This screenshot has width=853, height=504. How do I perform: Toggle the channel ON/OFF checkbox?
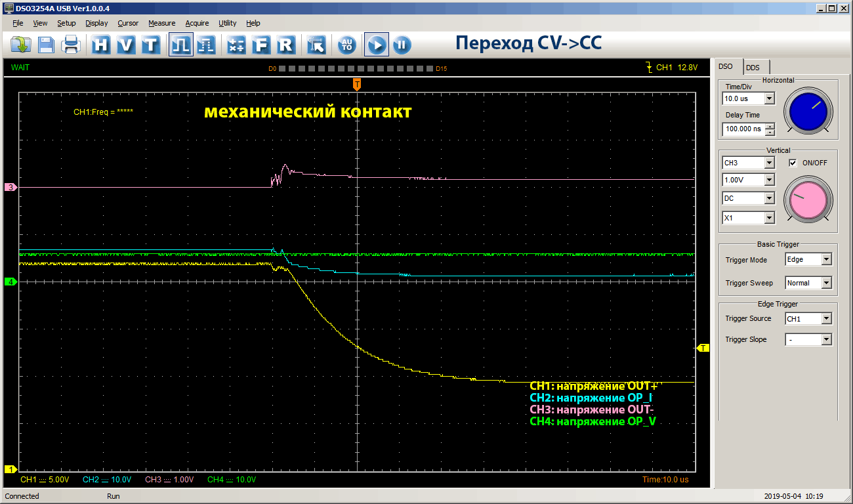(793, 163)
